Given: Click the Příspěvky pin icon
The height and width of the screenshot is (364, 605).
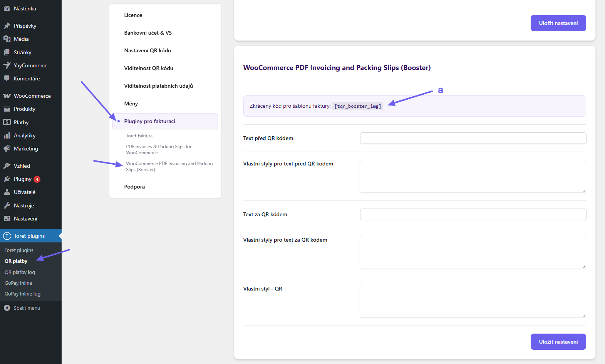Looking at the screenshot, I should point(7,26).
